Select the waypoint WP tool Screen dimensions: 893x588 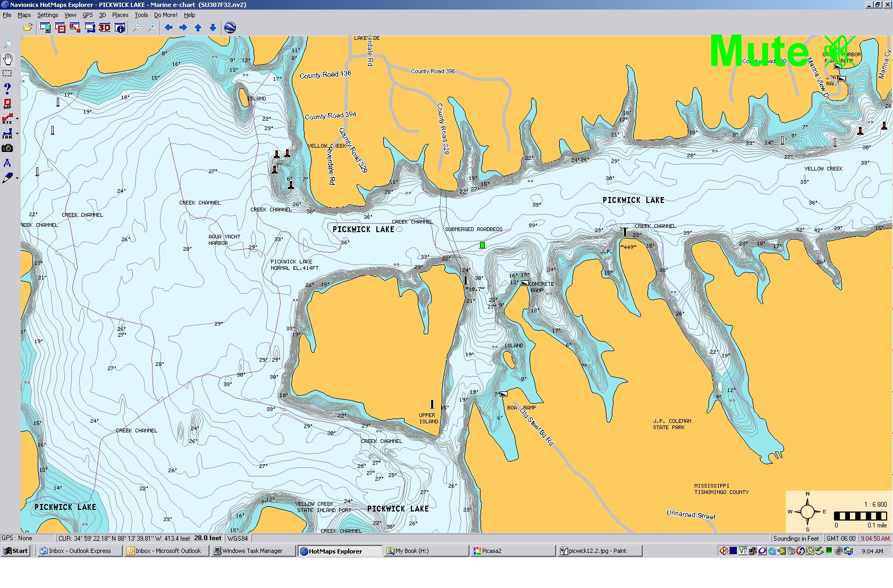[7, 104]
